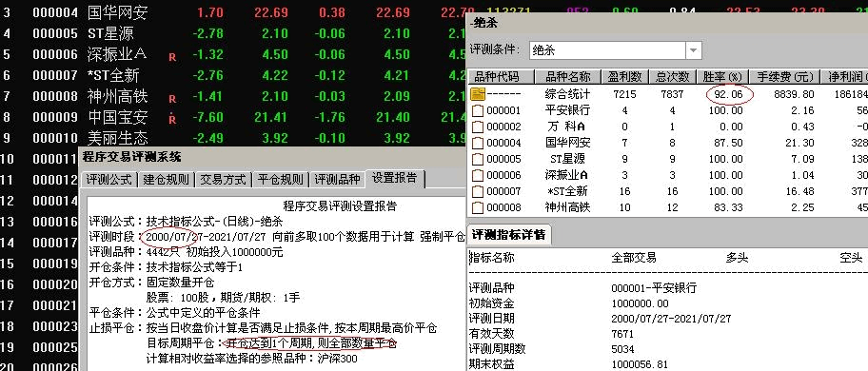Click the R marker beside 神州高铁
This screenshot has width=868, height=371.
coord(172,99)
